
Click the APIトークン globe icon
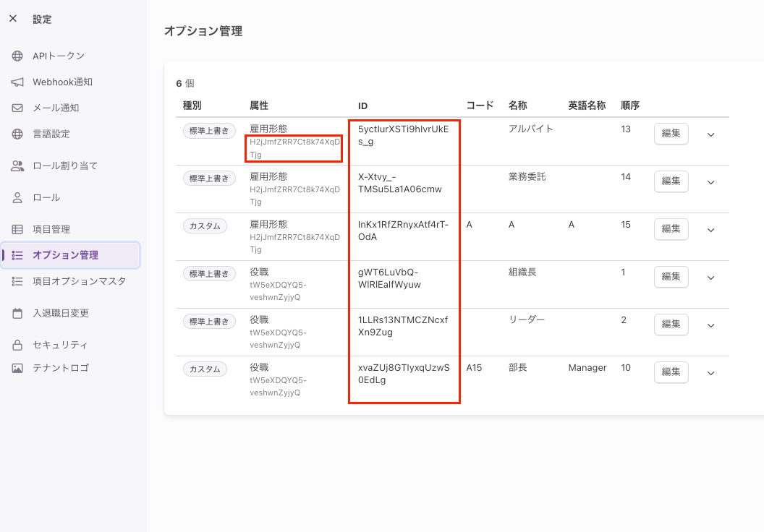tap(17, 56)
